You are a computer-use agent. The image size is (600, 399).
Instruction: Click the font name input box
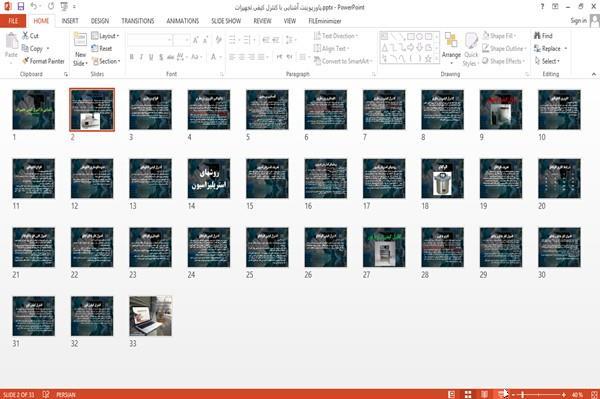tap(149, 39)
